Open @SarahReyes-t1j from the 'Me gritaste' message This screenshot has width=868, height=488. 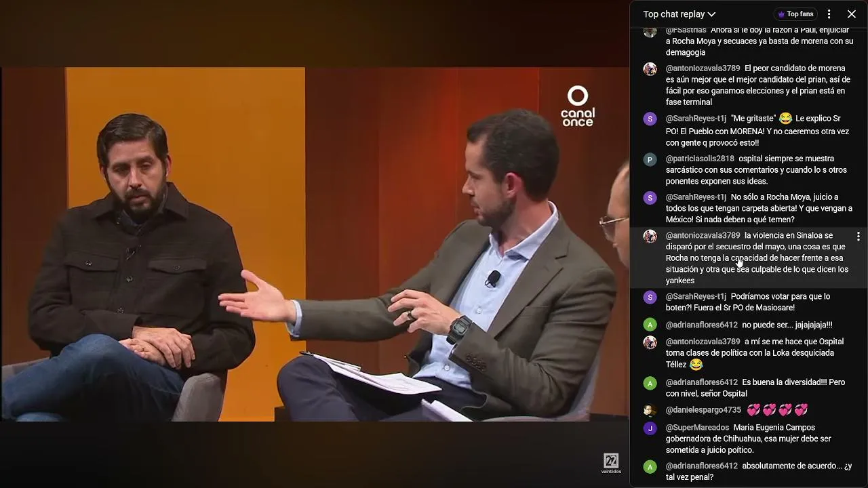(x=696, y=119)
